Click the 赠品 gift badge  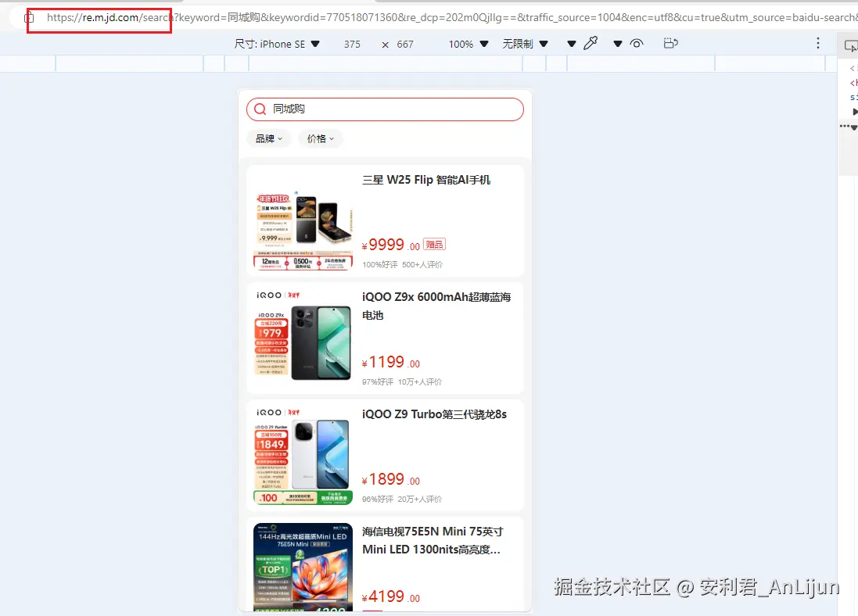point(434,245)
